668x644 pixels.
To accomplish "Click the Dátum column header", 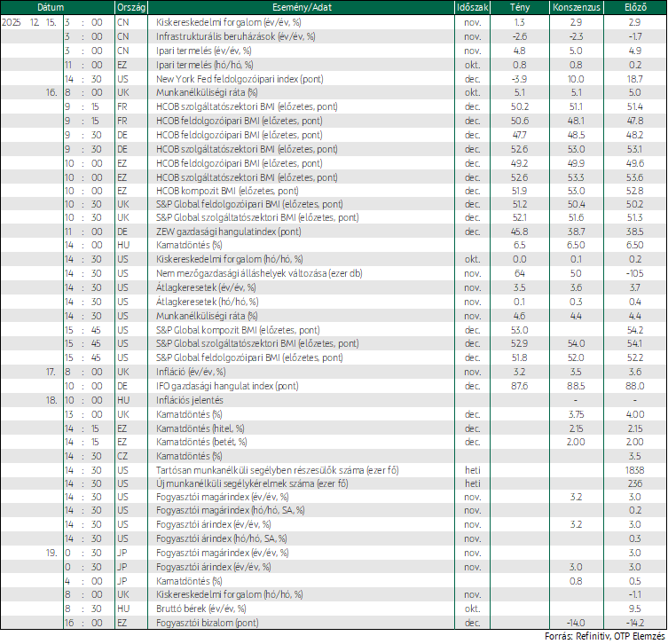I will point(51,7).
